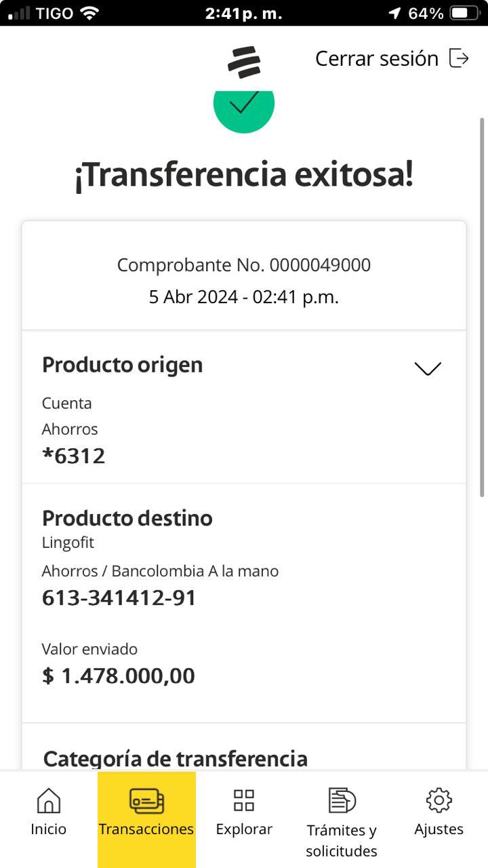Open Trámites y solicitudes tab label
This screenshot has height=868, width=488.
342,840
